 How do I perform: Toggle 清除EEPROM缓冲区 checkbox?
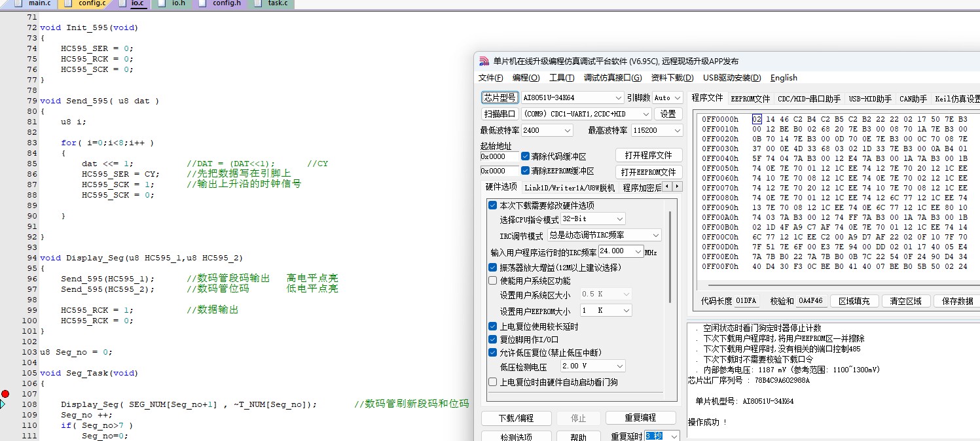click(526, 171)
